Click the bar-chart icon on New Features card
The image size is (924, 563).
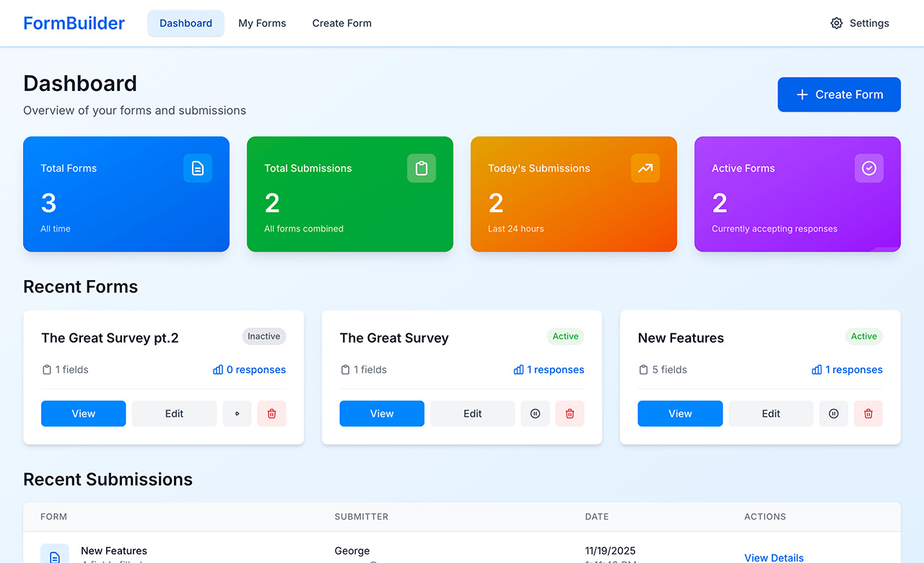click(x=815, y=370)
